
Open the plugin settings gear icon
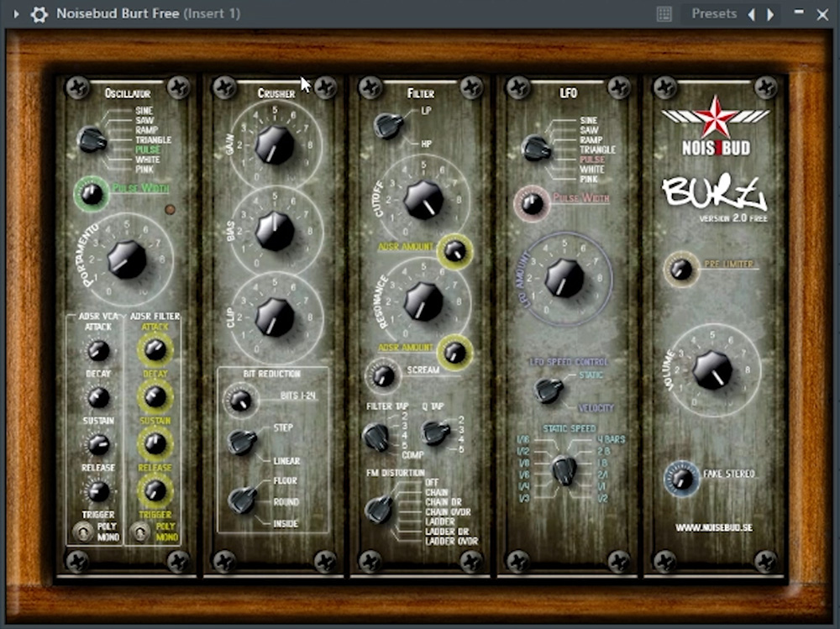(39, 14)
